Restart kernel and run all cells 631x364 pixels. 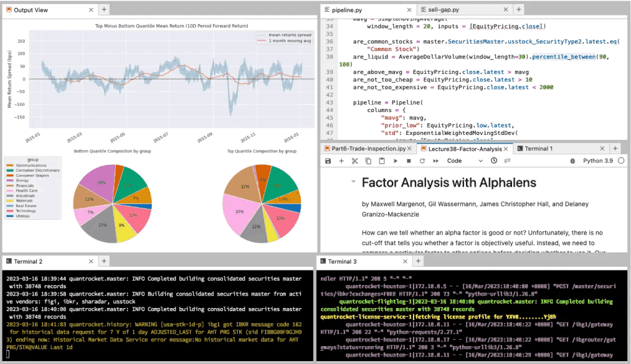436,161
